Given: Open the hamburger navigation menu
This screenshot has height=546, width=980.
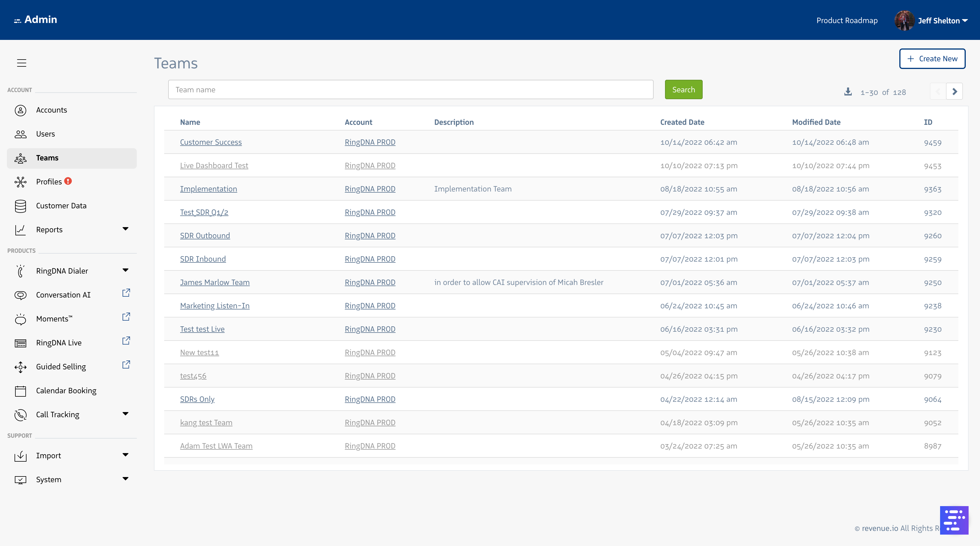Looking at the screenshot, I should click(x=22, y=63).
